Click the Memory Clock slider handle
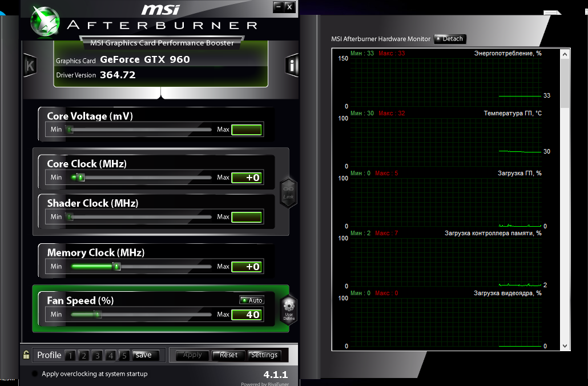Image resolution: width=588 pixels, height=386 pixels. pos(116,266)
